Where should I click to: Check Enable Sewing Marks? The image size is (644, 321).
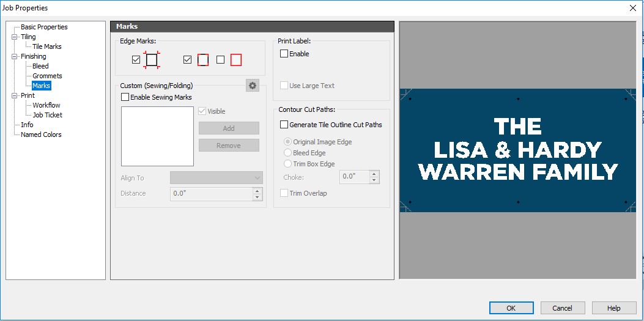(125, 97)
